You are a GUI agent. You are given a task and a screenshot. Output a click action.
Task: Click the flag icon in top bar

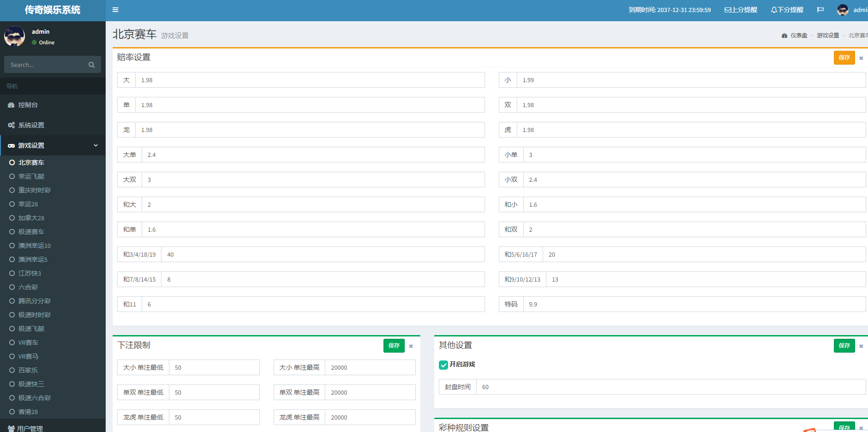pyautogui.click(x=820, y=10)
